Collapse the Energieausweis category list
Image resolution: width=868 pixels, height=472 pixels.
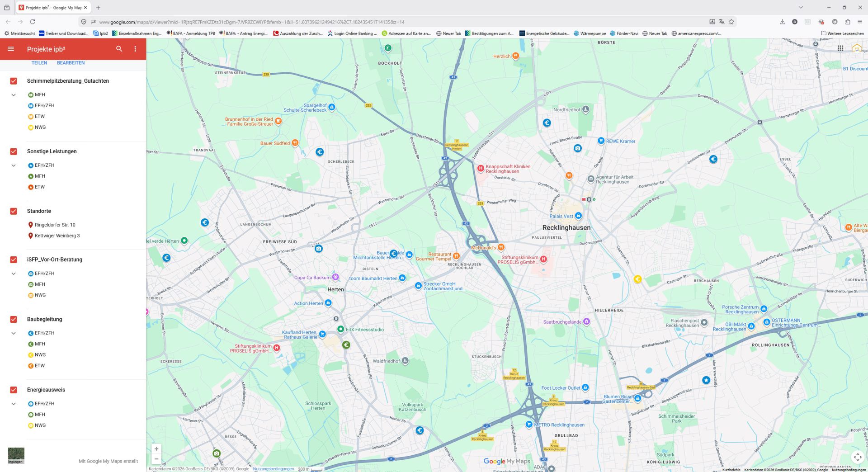[x=14, y=404]
